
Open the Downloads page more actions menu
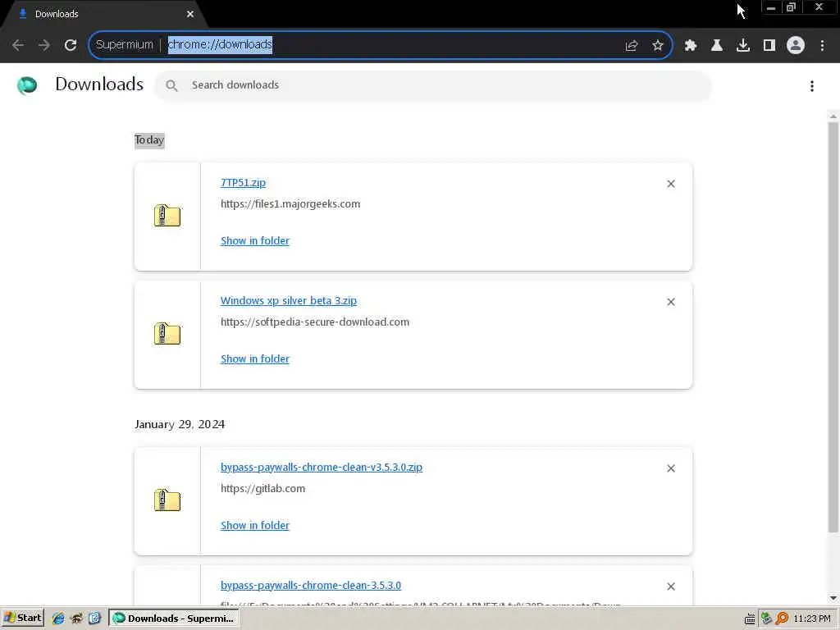(812, 85)
